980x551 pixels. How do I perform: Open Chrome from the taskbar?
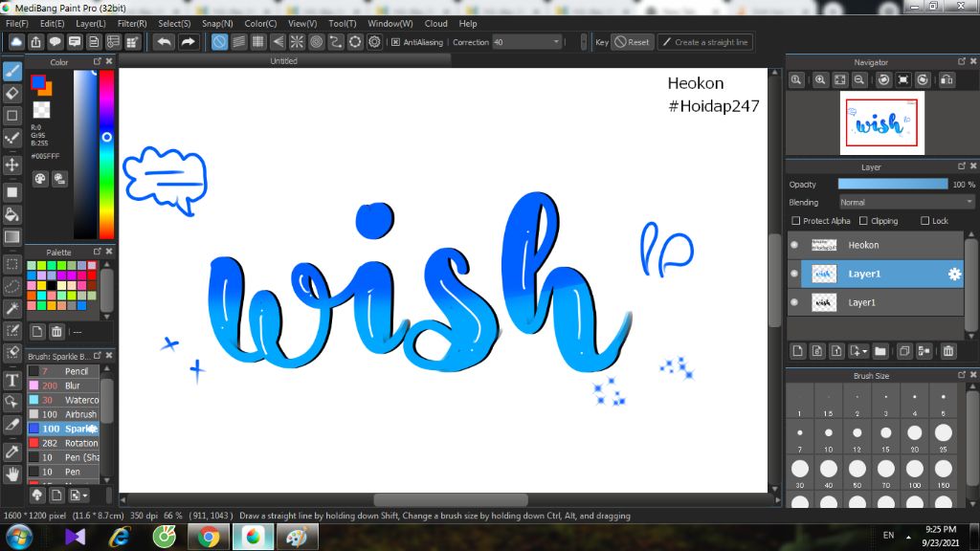[209, 537]
